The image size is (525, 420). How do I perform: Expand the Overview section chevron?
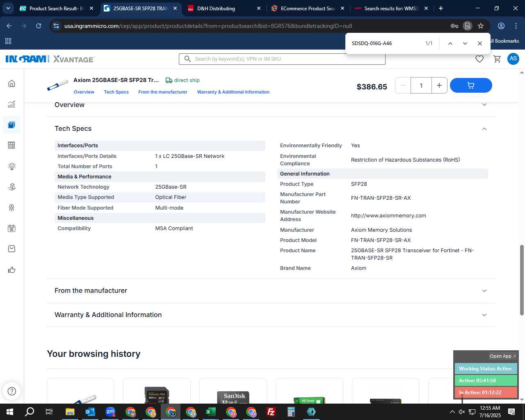[x=484, y=105]
